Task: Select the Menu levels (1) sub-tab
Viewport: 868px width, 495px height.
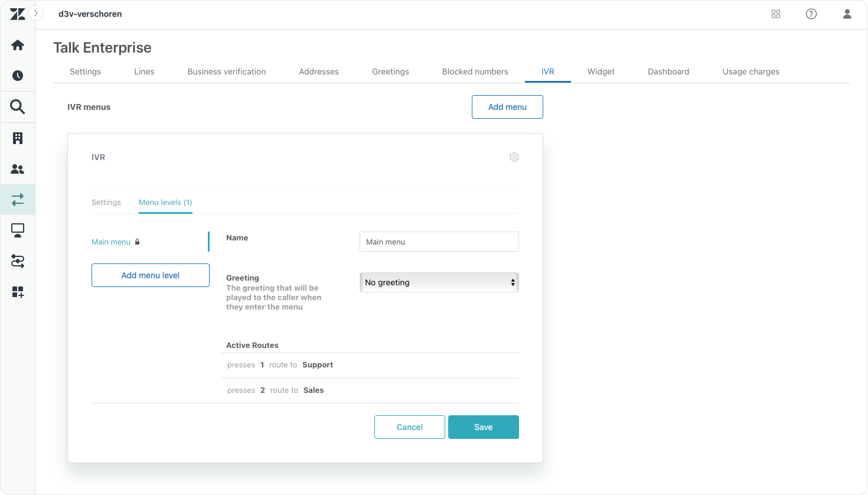Action: tap(165, 202)
